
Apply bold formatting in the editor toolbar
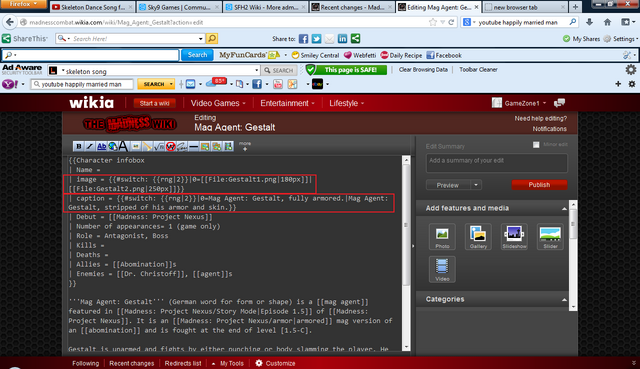tap(78, 146)
